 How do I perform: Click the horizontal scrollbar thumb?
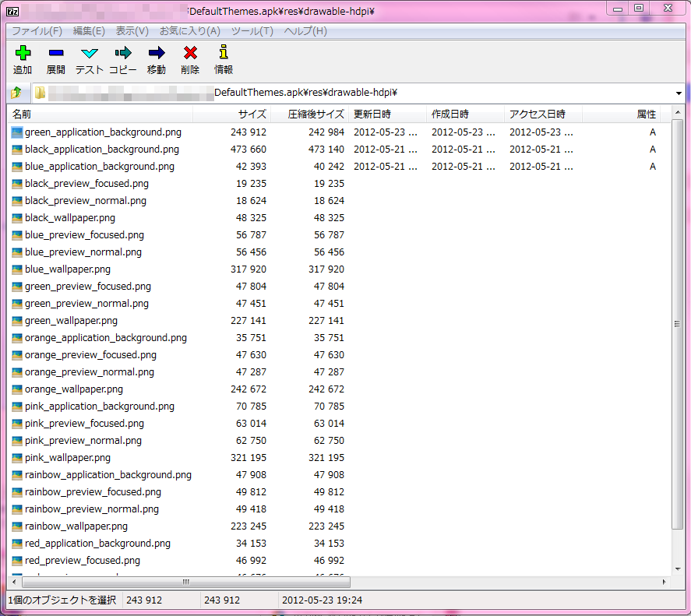pos(186,582)
